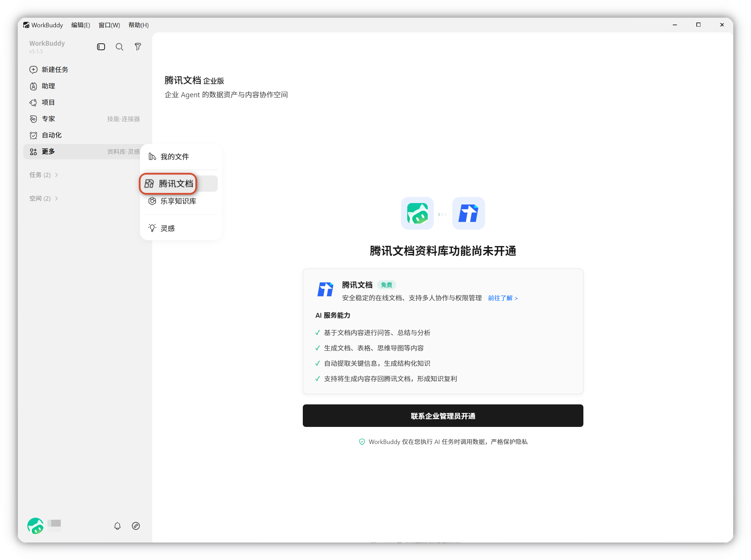751x560 pixels.
Task: Click the 项目 project icon
Action: 33,102
